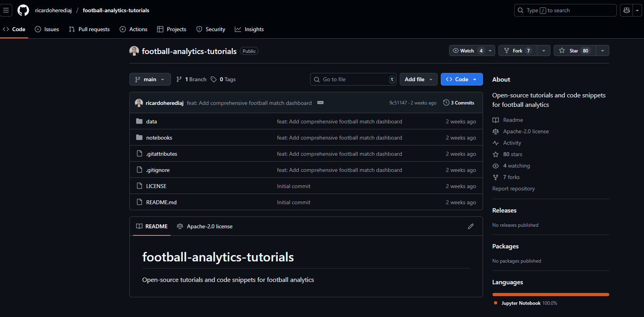Open the green Code clone dropdown

coord(461,79)
